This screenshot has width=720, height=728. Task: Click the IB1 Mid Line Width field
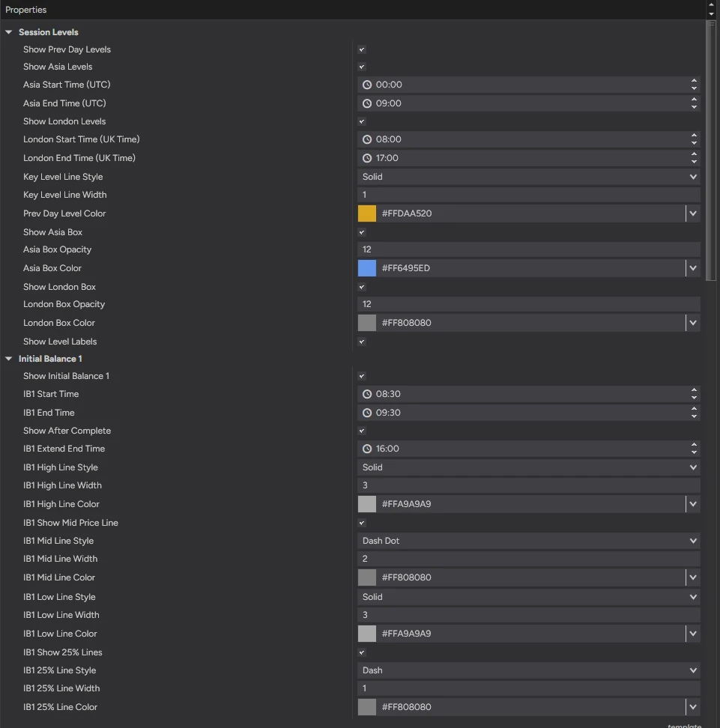pyautogui.click(x=529, y=559)
